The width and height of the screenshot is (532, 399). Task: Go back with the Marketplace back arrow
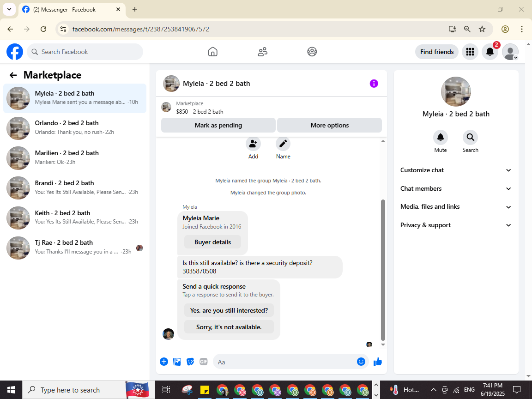pyautogui.click(x=13, y=75)
